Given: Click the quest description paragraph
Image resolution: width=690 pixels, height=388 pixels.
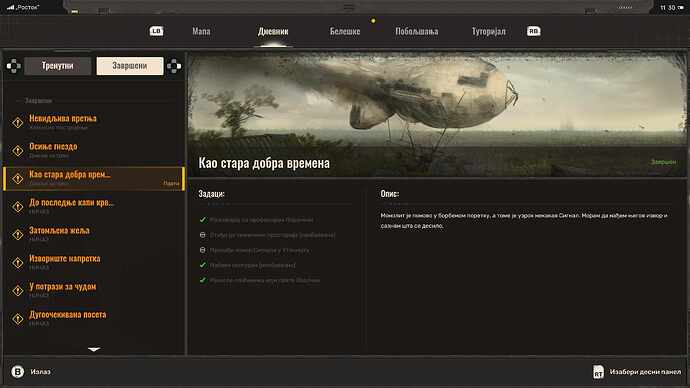Looking at the screenshot, I should tap(524, 220).
